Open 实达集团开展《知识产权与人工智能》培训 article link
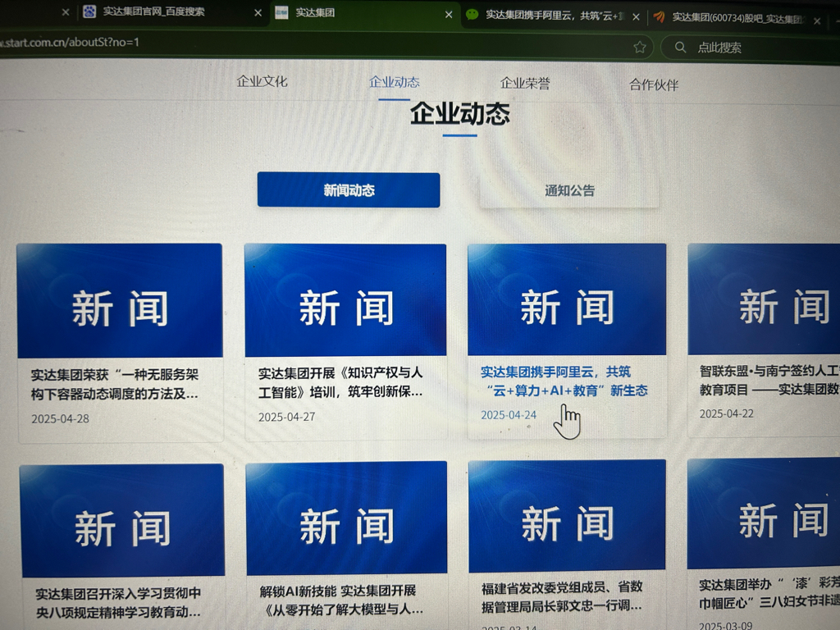This screenshot has width=840, height=630. (340, 382)
